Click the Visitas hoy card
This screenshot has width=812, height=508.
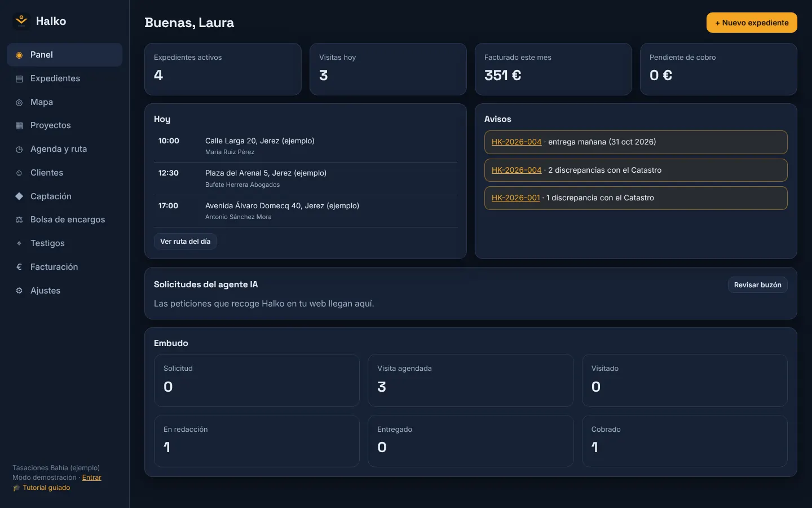[388, 69]
